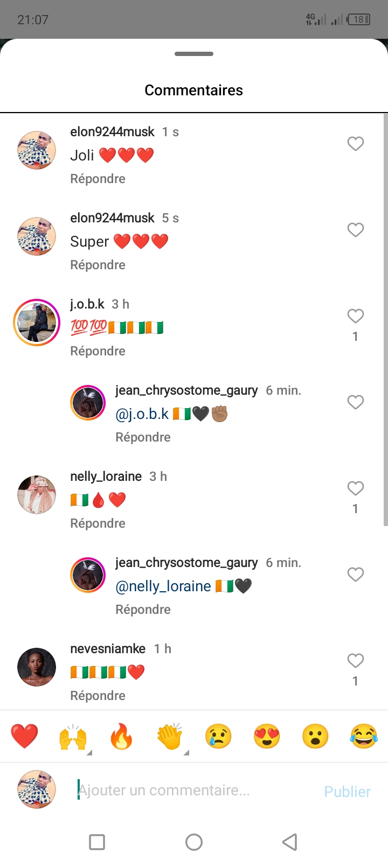Reply to nelly_loraine's comment
The height and width of the screenshot is (868, 388).
[98, 523]
